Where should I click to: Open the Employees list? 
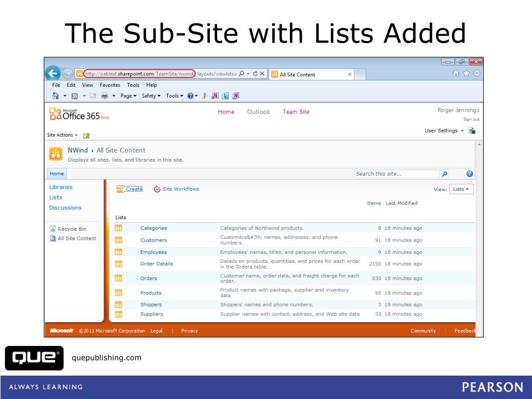coord(154,252)
